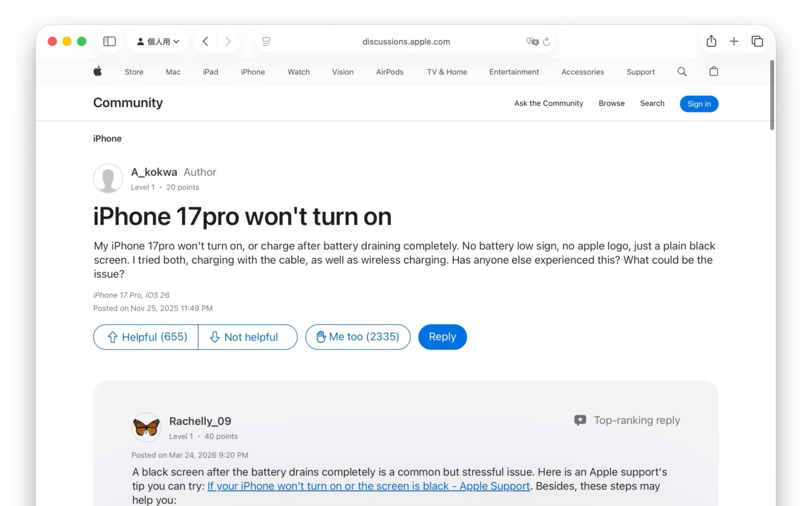Image resolution: width=812 pixels, height=506 pixels.
Task: Reload the page with refresh icon
Action: (547, 42)
